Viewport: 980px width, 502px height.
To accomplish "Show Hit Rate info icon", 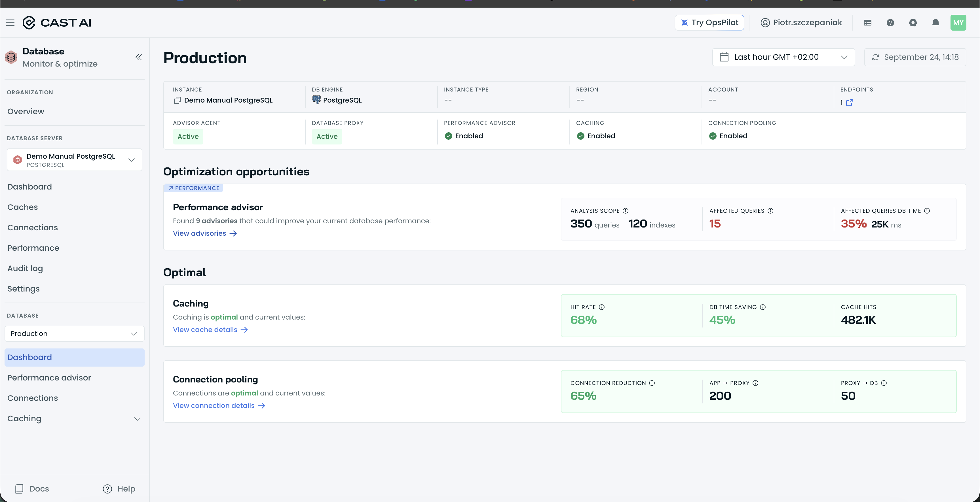I will (x=602, y=307).
